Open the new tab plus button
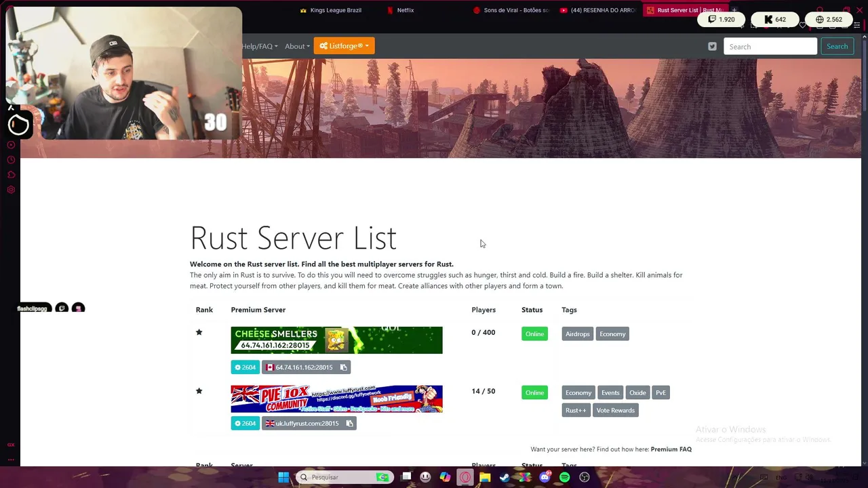 [x=734, y=10]
